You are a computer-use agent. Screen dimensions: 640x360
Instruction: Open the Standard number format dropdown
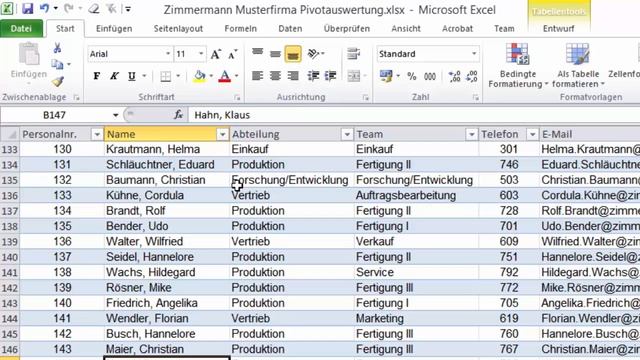pyautogui.click(x=474, y=53)
